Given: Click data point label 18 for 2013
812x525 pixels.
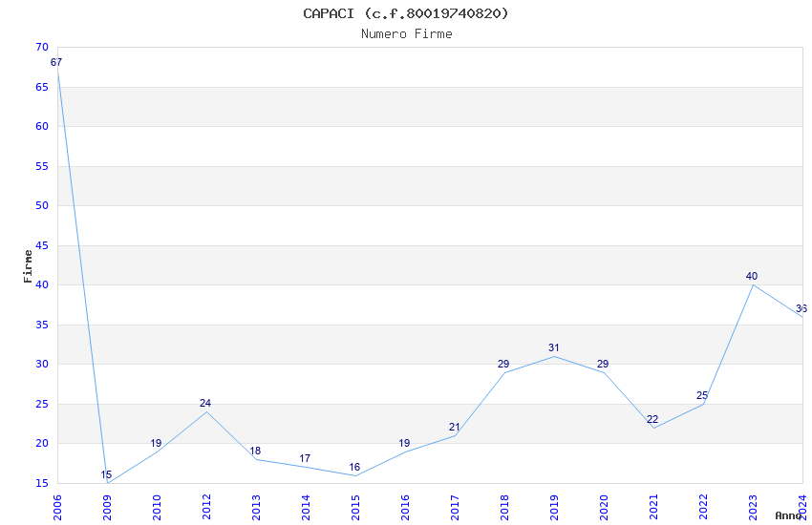Looking at the screenshot, I should 255,451.
